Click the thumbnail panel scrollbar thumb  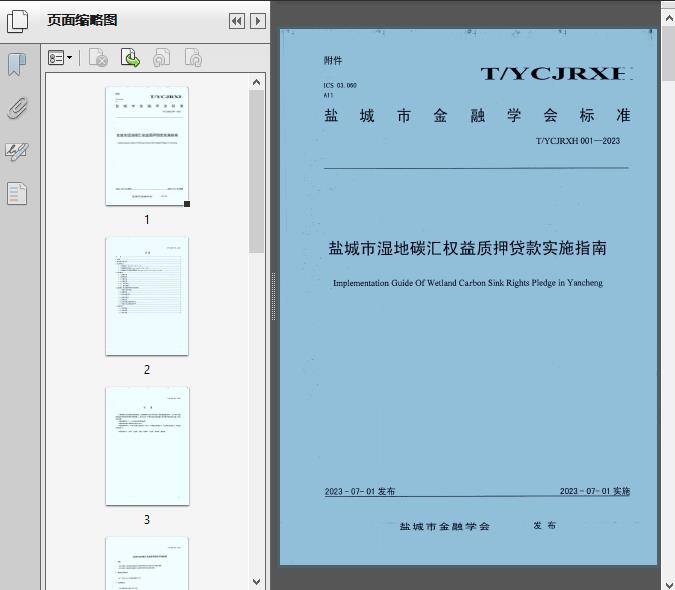[x=257, y=171]
